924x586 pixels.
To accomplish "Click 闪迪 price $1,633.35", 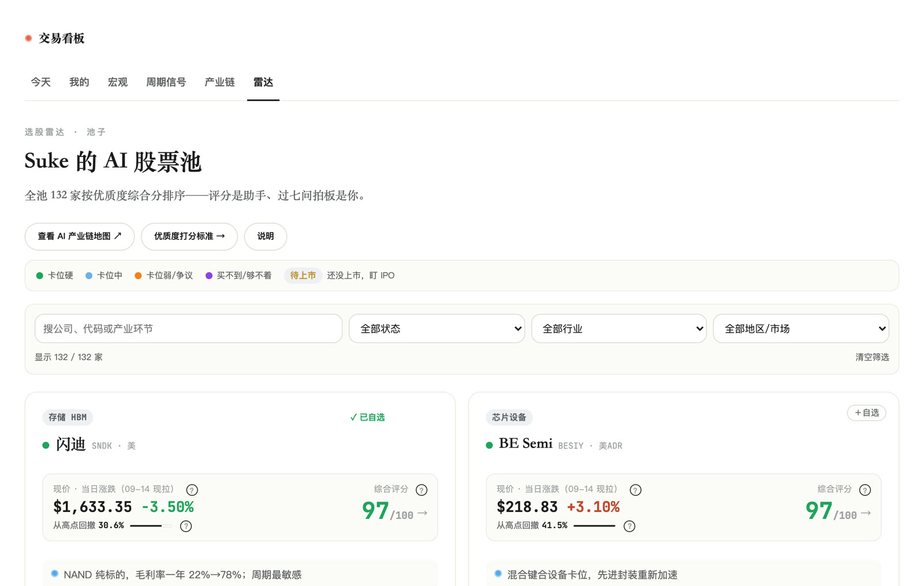I will click(92, 507).
